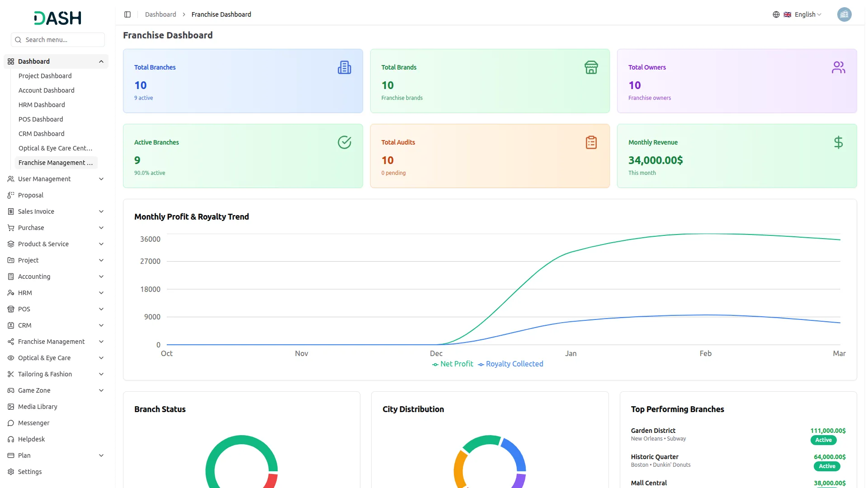Open the Messenger menu item

(x=33, y=423)
